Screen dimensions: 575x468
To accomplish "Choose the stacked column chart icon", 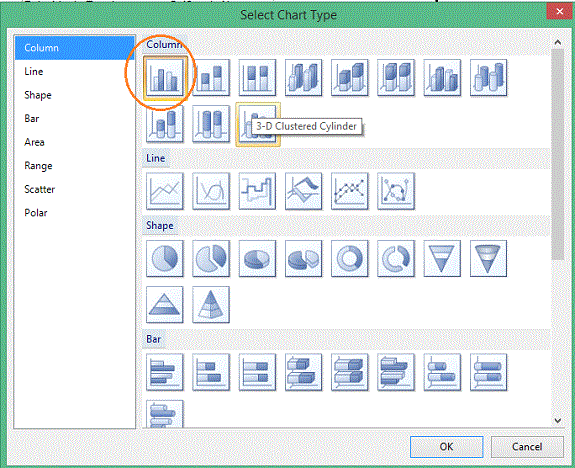I will pos(211,78).
